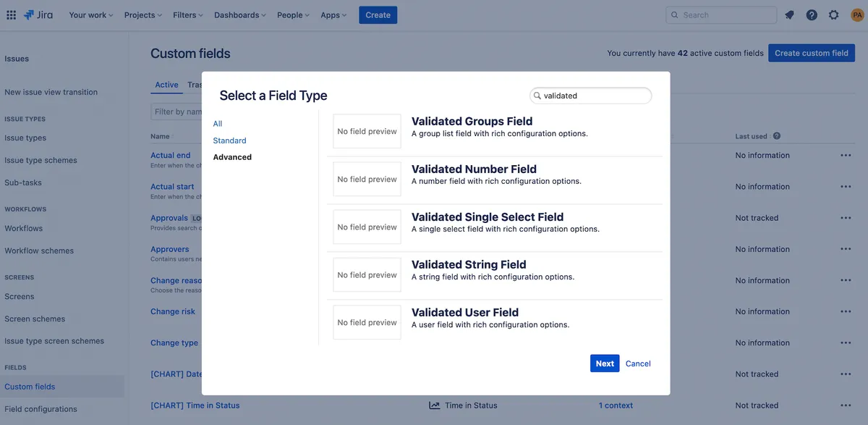Open Issue type screen schemes in sidebar
Image resolution: width=868 pixels, height=425 pixels.
pyautogui.click(x=54, y=341)
